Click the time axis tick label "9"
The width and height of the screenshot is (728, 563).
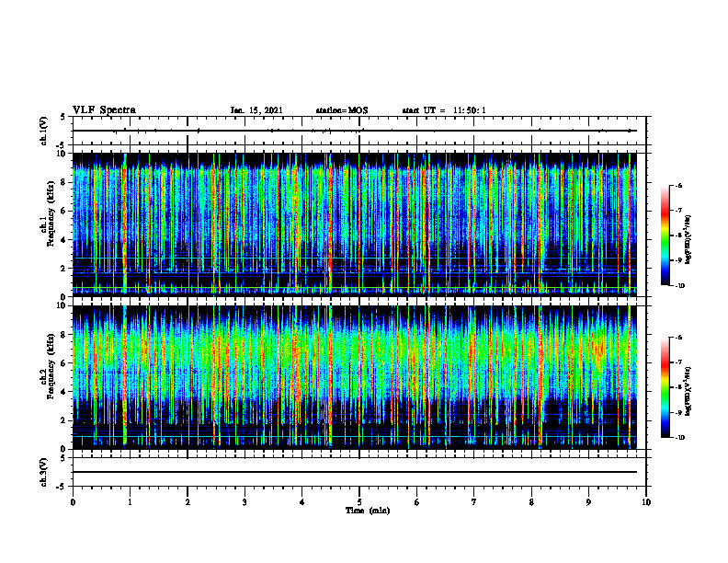point(588,502)
